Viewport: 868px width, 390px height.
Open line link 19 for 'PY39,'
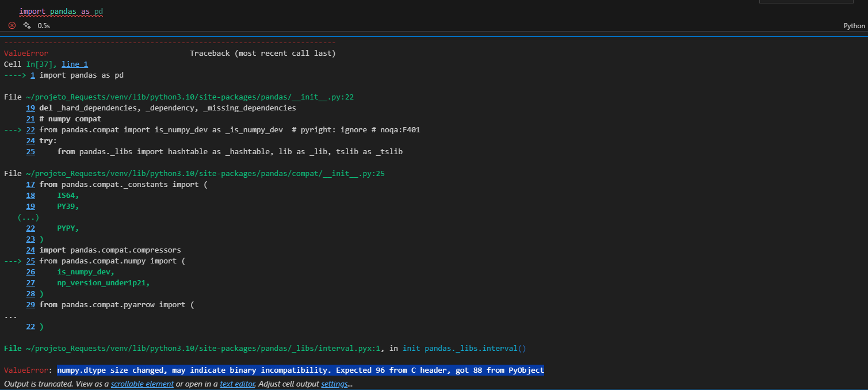(30, 207)
